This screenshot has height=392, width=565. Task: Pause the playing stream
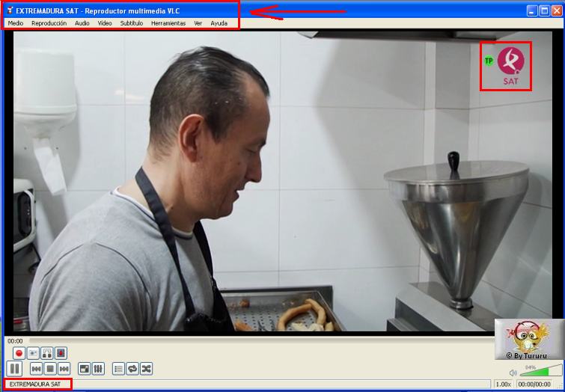(x=14, y=369)
